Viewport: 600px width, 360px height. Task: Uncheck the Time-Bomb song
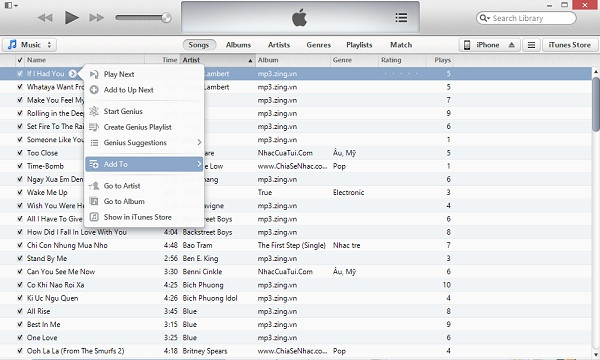click(x=20, y=166)
